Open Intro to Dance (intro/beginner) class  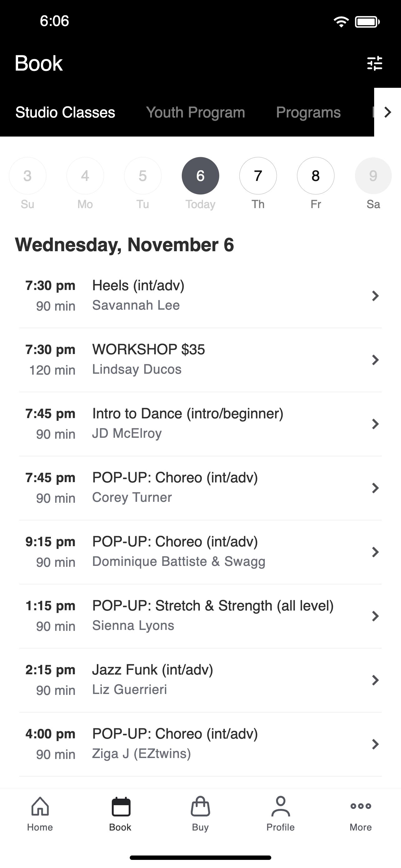click(x=200, y=424)
